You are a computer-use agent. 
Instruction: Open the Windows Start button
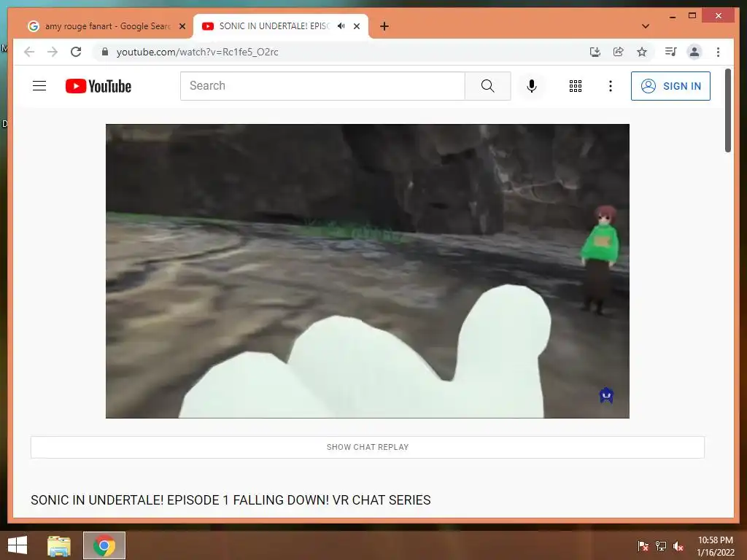click(x=18, y=545)
